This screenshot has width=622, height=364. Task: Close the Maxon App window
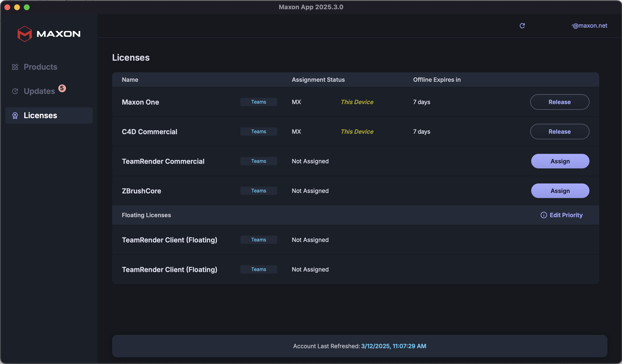coord(7,8)
